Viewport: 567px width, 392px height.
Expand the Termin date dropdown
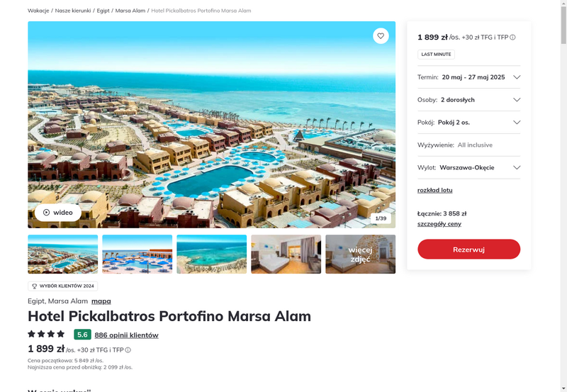468,77
